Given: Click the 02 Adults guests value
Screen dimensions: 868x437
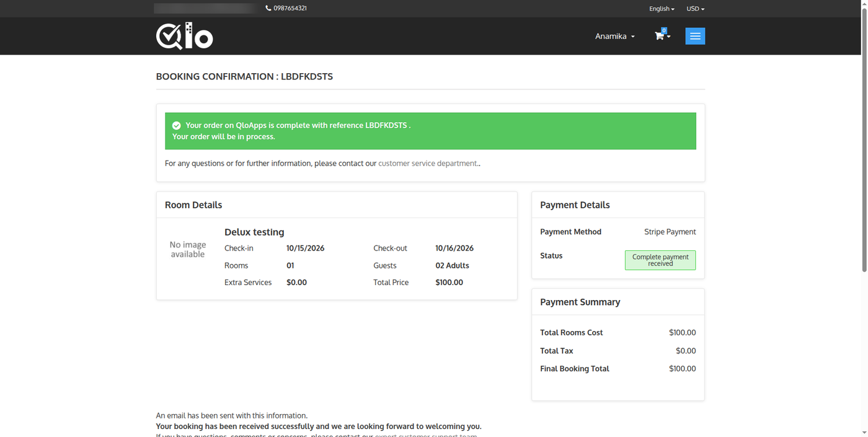Looking at the screenshot, I should tap(453, 265).
